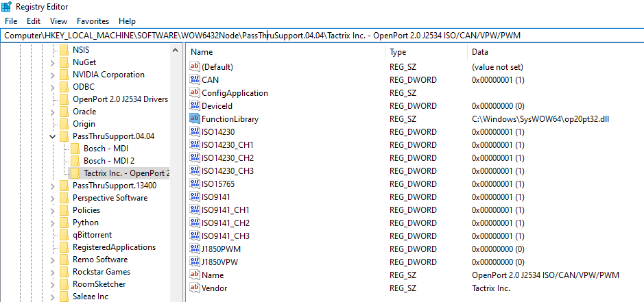Expand the NuGet key
The height and width of the screenshot is (302, 644).
click(52, 62)
